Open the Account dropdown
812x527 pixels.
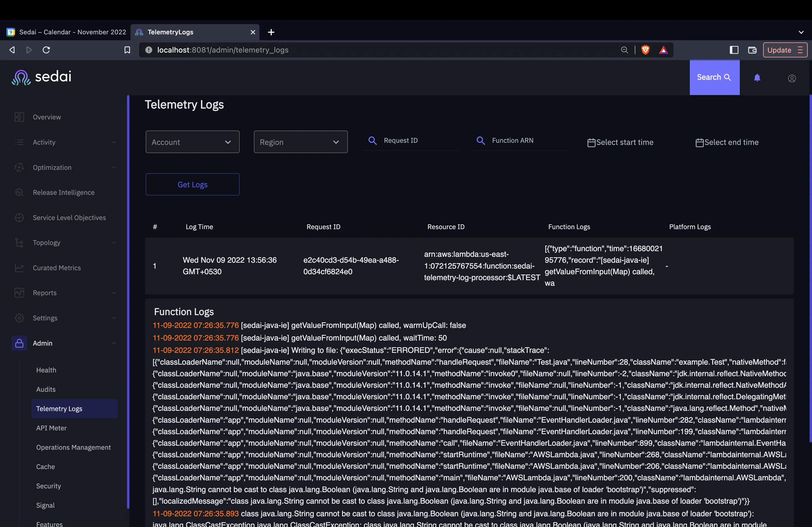pyautogui.click(x=193, y=142)
